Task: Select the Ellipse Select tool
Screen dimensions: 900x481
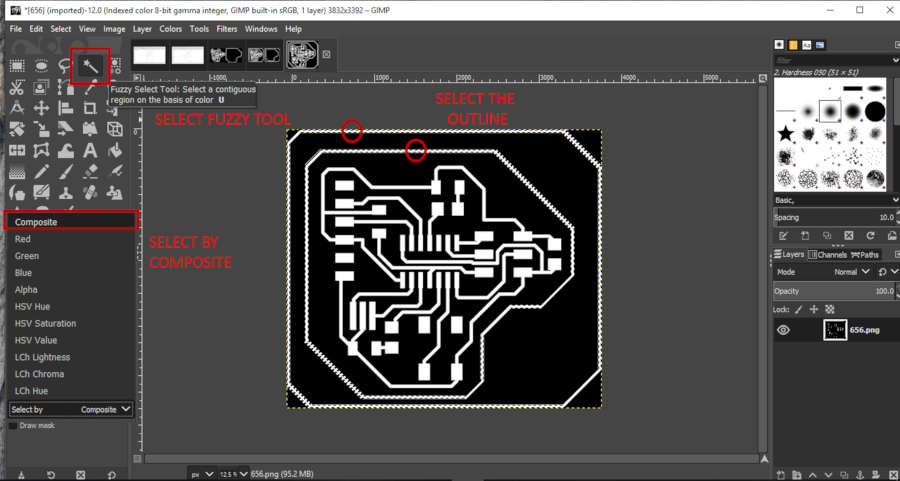Action: point(41,66)
